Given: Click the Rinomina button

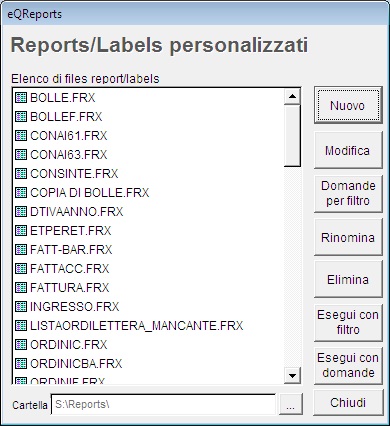Looking at the screenshot, I should (x=348, y=237).
